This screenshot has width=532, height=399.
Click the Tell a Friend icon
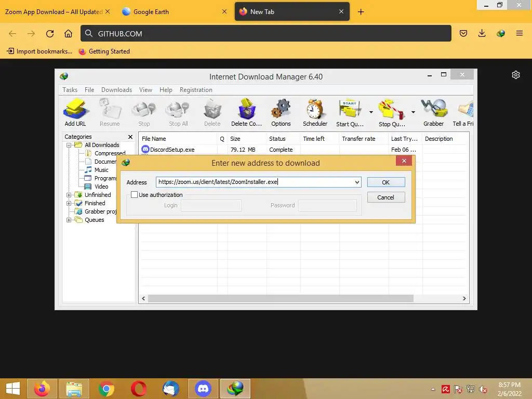(x=463, y=113)
